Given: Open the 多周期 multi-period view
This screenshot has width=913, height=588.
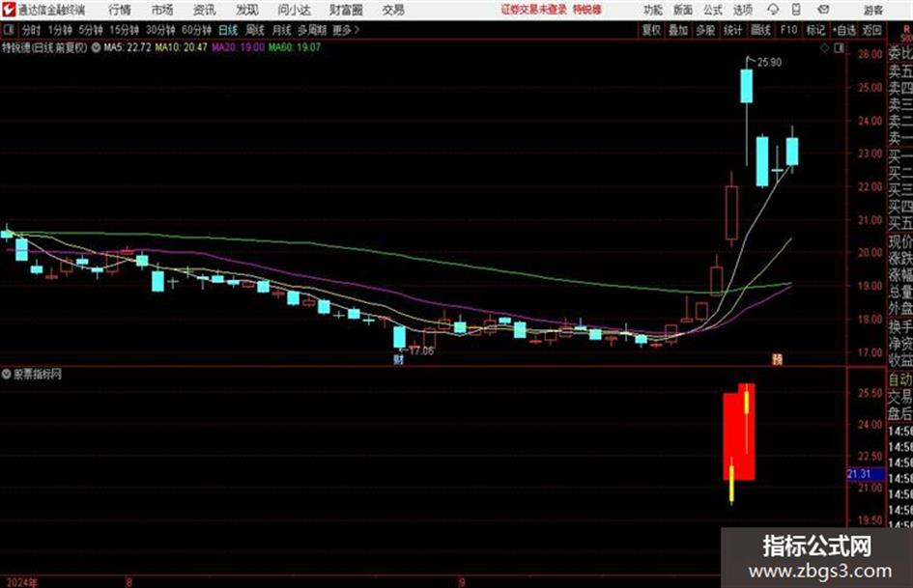Looking at the screenshot, I should pos(312,30).
